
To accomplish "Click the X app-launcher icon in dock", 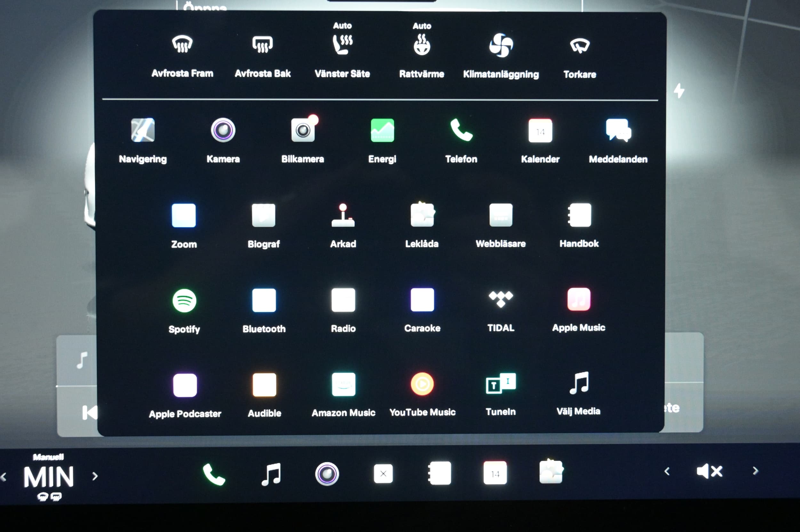I will tap(383, 473).
